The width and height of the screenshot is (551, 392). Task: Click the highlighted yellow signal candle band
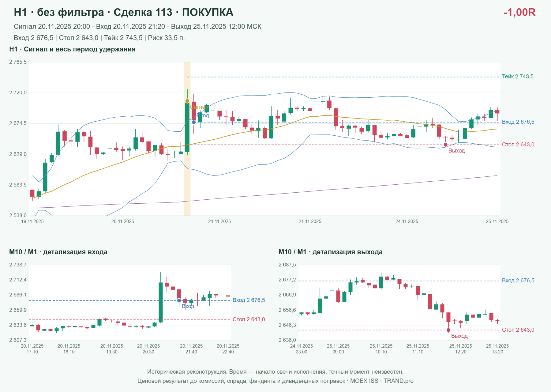coord(187,139)
